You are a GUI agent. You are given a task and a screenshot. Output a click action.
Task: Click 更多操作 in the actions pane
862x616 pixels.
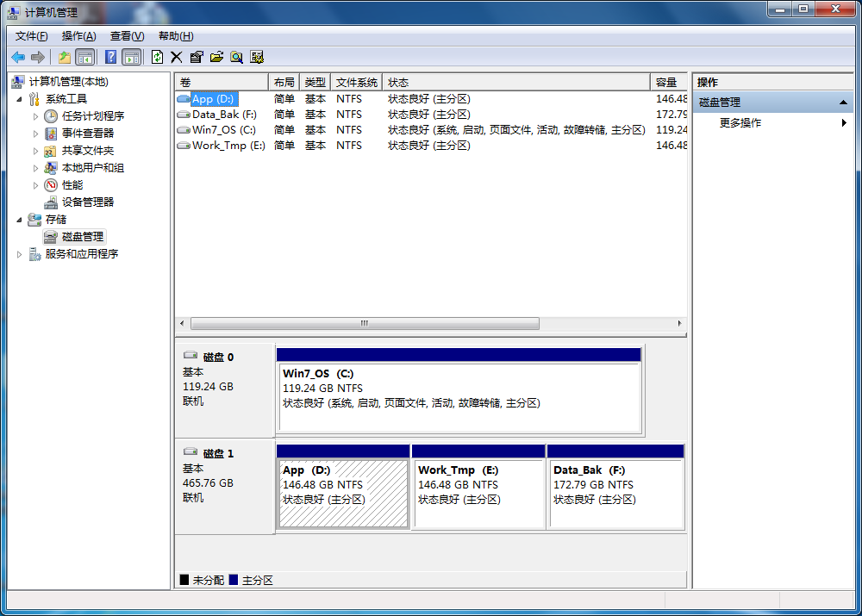[740, 123]
